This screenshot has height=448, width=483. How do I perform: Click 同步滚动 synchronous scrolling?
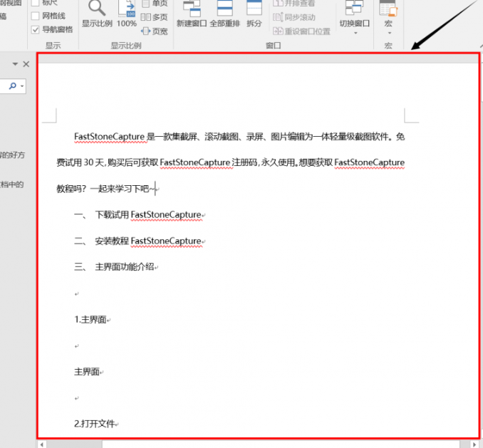(294, 17)
